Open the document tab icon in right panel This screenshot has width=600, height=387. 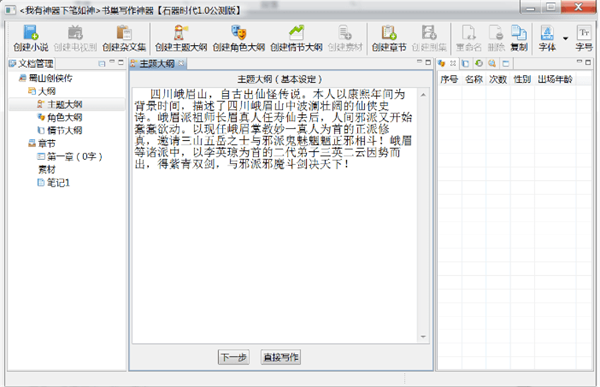[465, 63]
